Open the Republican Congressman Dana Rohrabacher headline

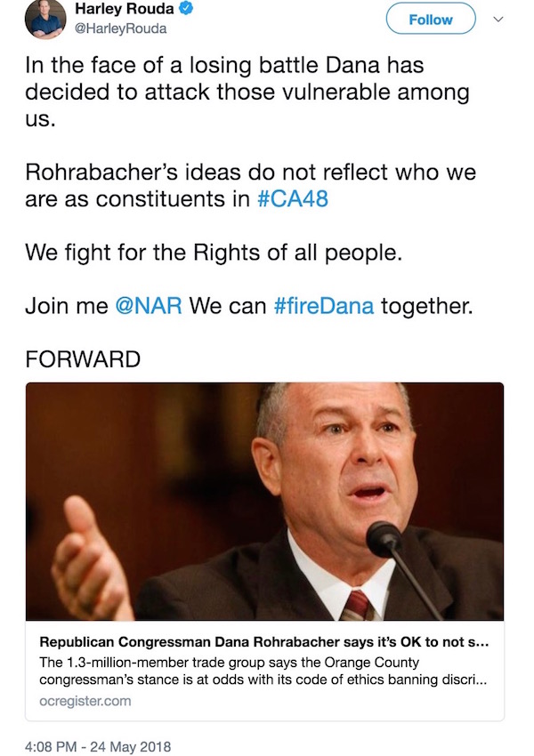(x=263, y=642)
